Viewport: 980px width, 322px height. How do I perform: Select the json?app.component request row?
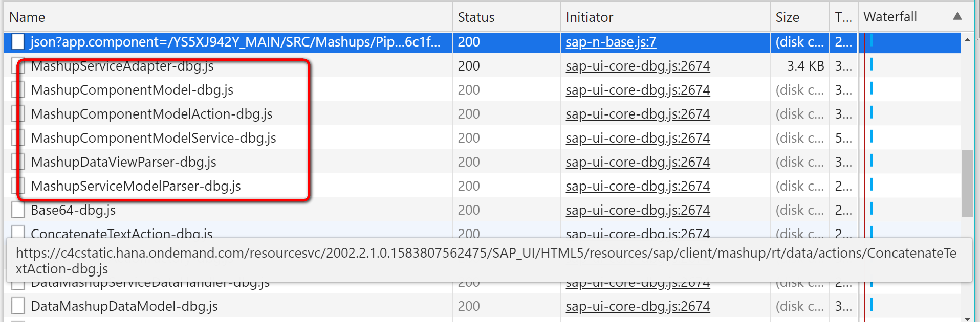click(483, 42)
